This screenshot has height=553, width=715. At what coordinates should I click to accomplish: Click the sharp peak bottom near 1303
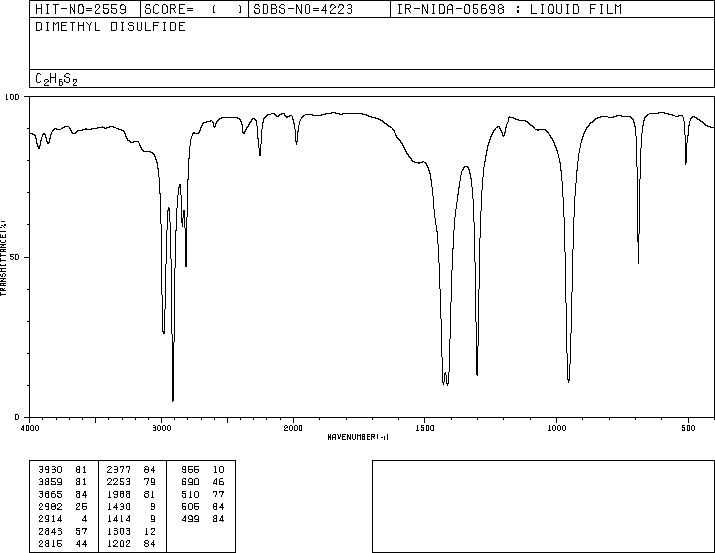[x=477, y=374]
